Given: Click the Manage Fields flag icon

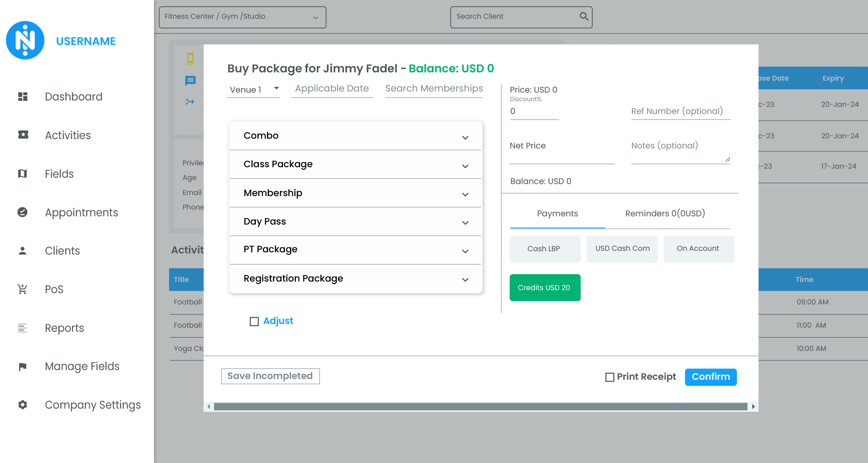Looking at the screenshot, I should (22, 366).
